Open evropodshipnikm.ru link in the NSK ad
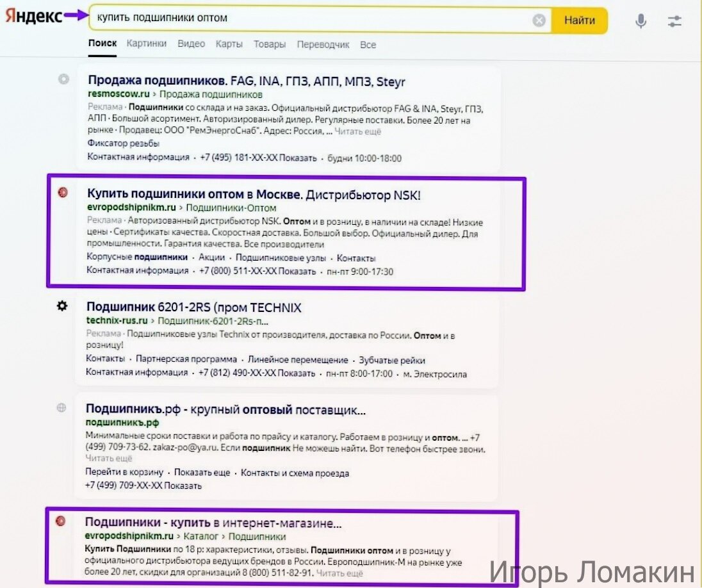The height and width of the screenshot is (588, 702). (131, 208)
